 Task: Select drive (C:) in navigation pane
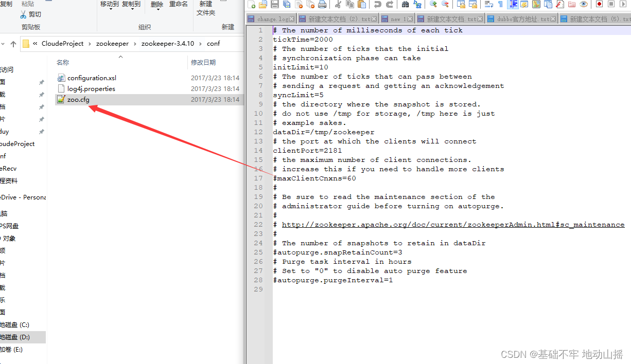pos(15,325)
